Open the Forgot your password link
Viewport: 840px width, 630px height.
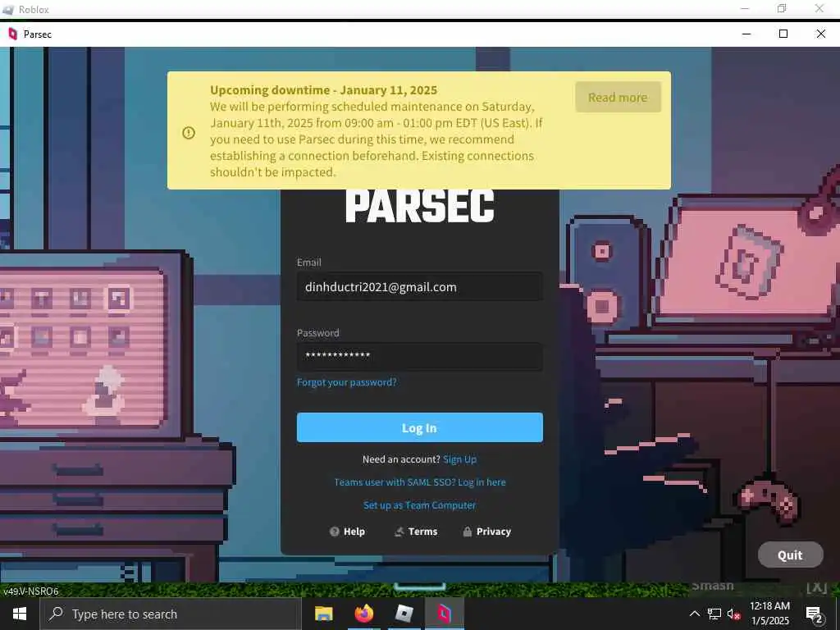347,382
